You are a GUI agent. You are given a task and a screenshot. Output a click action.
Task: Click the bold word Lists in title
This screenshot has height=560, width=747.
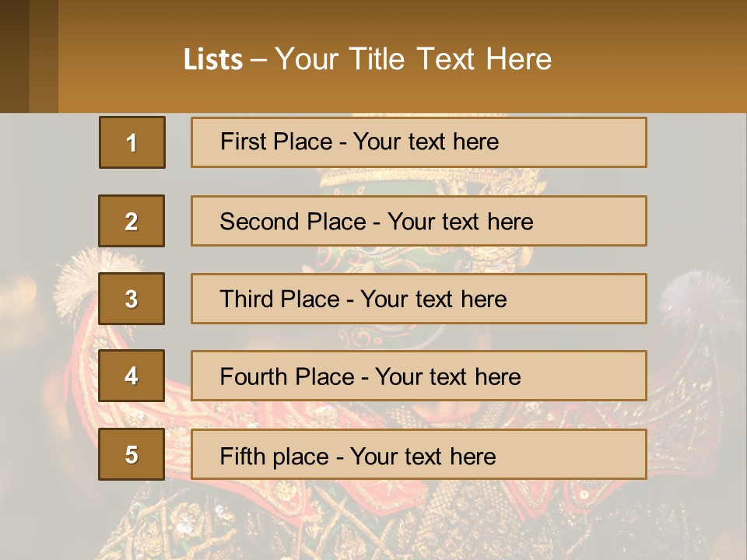point(213,59)
